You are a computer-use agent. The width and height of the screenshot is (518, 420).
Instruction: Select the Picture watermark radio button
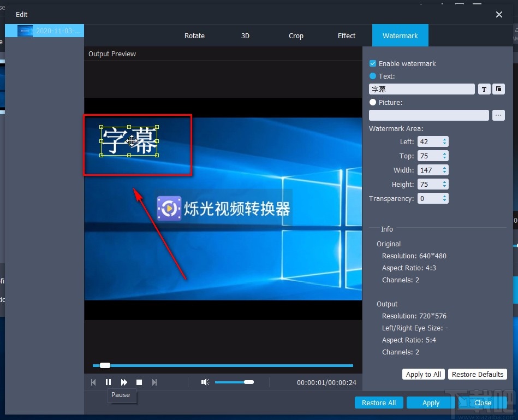[372, 102]
